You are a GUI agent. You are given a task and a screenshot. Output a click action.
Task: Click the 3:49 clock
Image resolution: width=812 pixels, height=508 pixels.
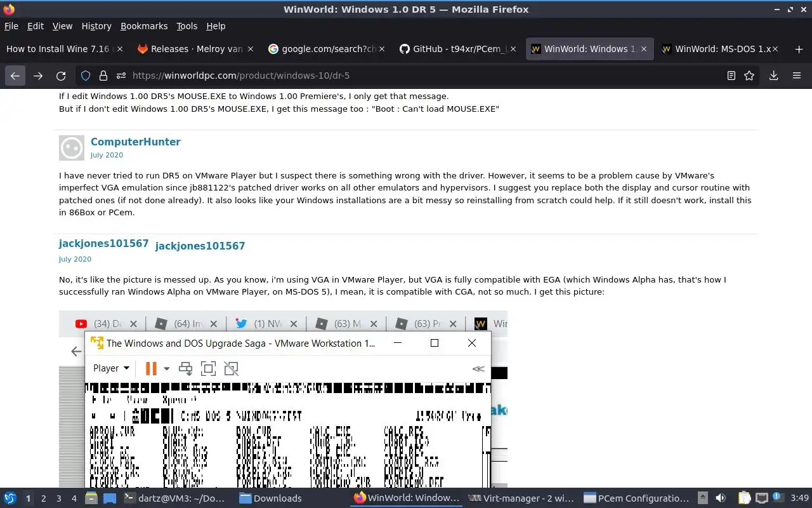tap(800, 498)
